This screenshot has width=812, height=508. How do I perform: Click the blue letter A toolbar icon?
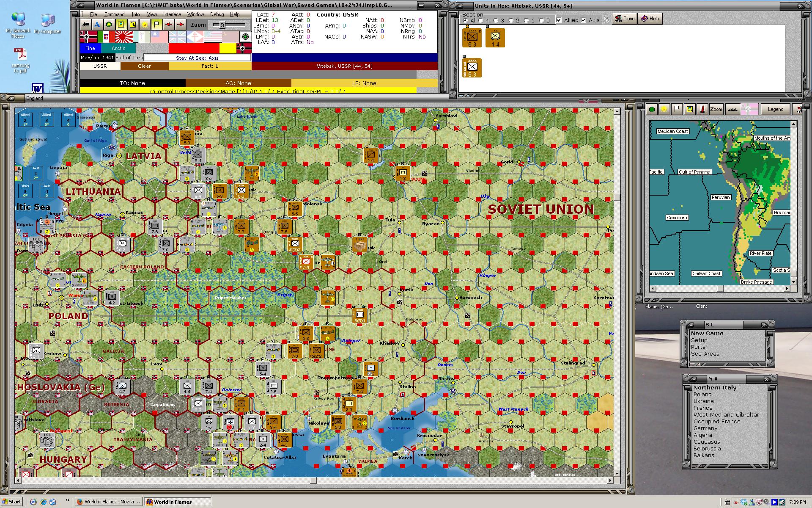tap(97, 25)
